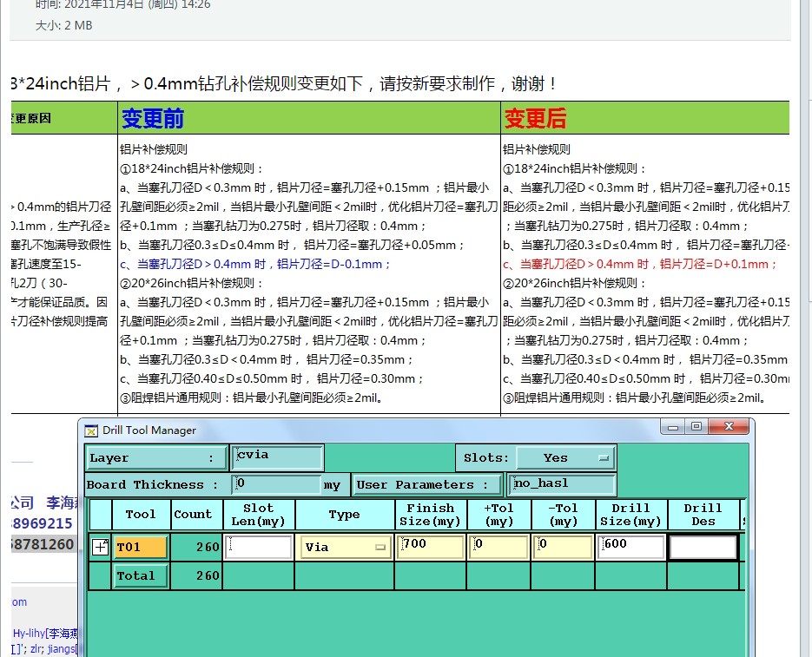
Task: Click the Slot Len(my) column header
Action: pyautogui.click(x=259, y=515)
